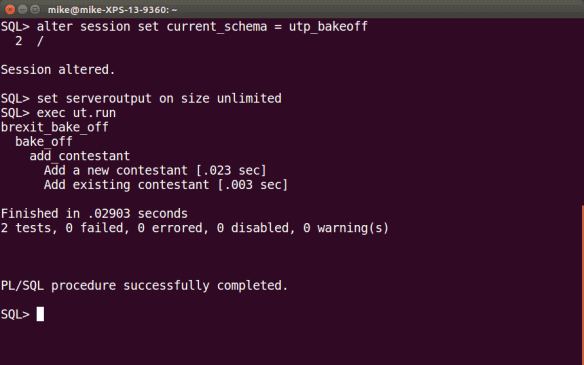Click the 'exec ut.run' command text
Image resolution: width=584 pixels, height=365 pixels.
pos(76,113)
